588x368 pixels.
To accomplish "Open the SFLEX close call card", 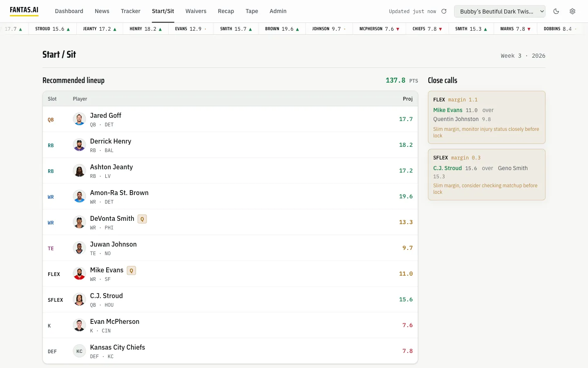I will (486, 175).
